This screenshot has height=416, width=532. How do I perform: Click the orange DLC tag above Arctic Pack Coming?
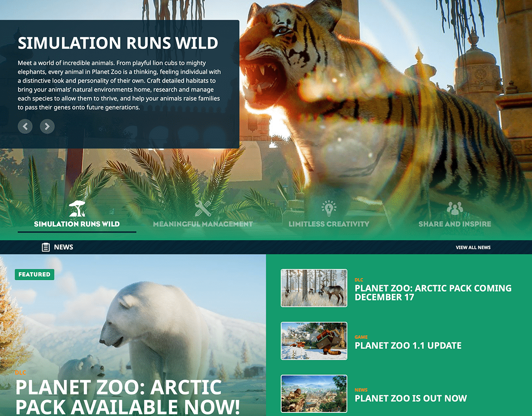(359, 280)
